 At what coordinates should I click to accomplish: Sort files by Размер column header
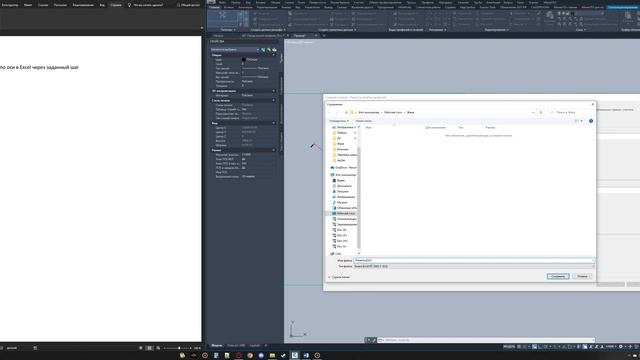[x=490, y=128]
